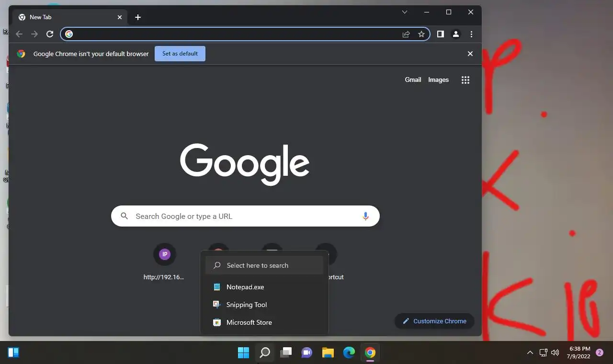
Task: Open the Images link
Action: [438, 80]
